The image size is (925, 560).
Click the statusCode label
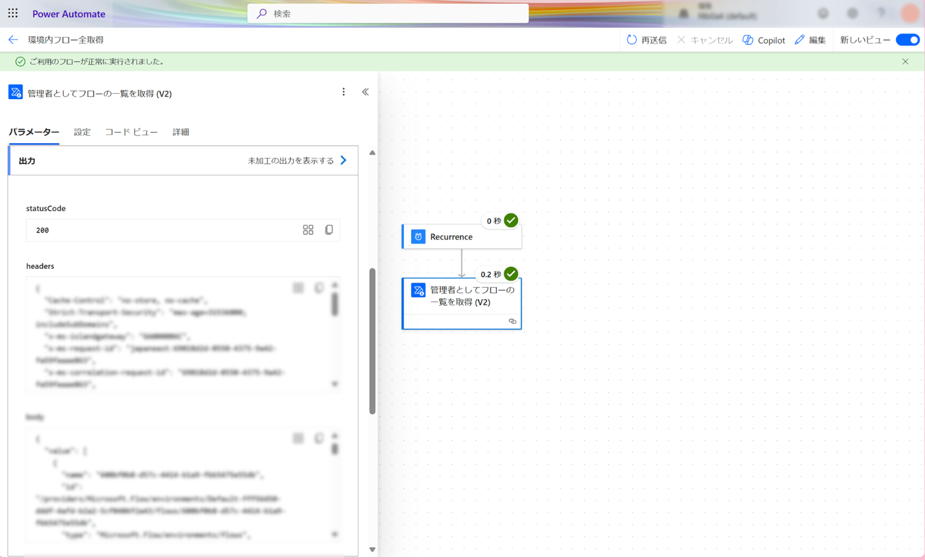pyautogui.click(x=46, y=208)
